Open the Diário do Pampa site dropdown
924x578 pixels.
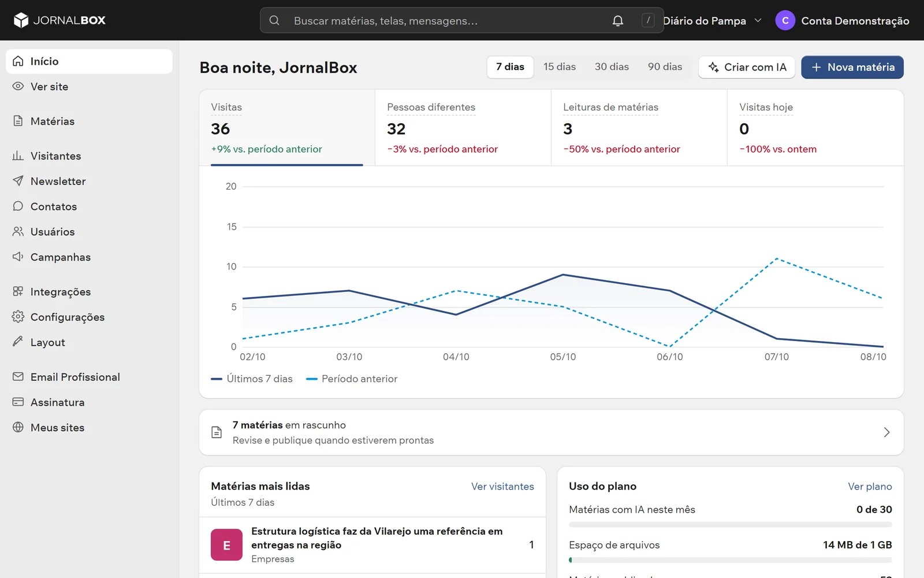click(712, 21)
